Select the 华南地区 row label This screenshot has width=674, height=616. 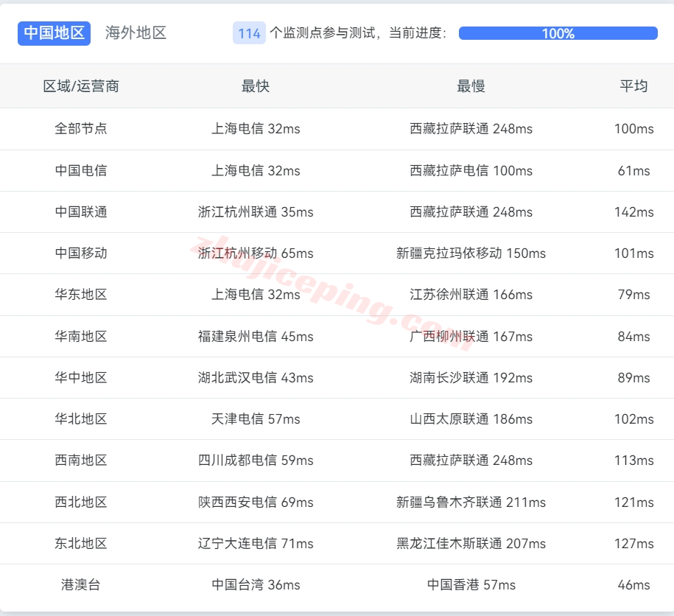81,337
